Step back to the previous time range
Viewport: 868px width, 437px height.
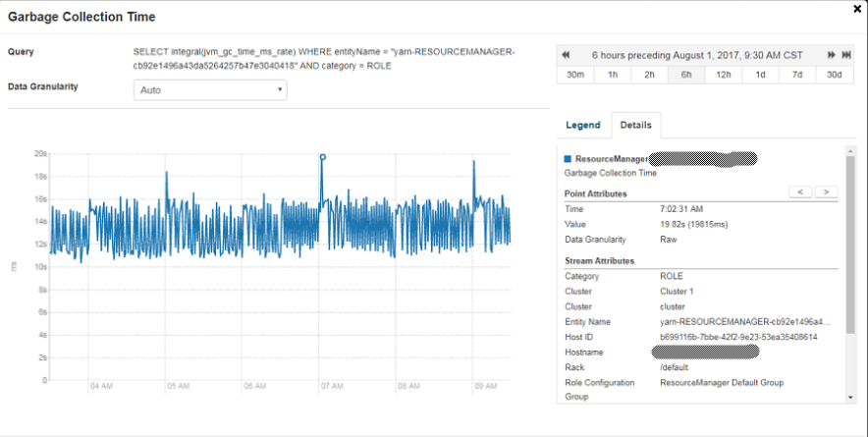pos(567,54)
